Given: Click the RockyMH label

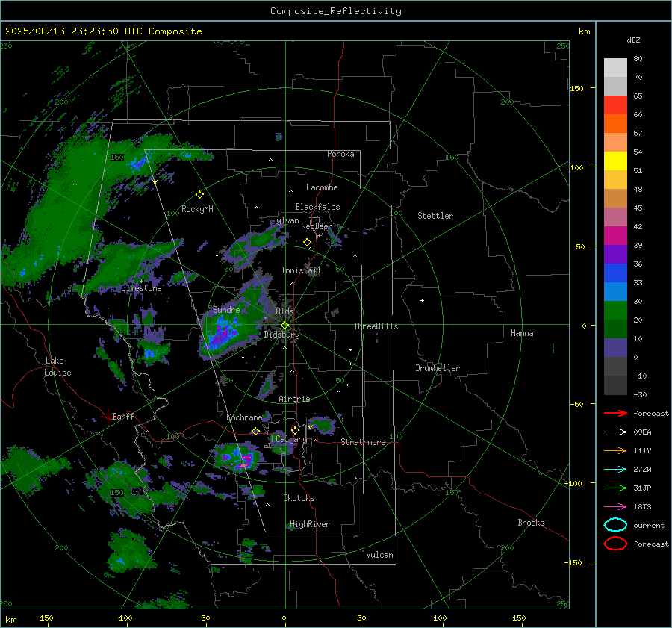Looking at the screenshot, I should point(197,209).
